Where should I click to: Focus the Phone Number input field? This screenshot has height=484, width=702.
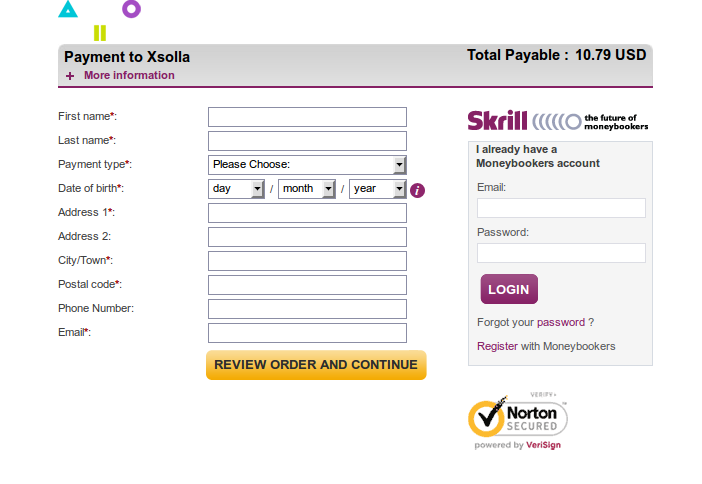[x=307, y=309]
